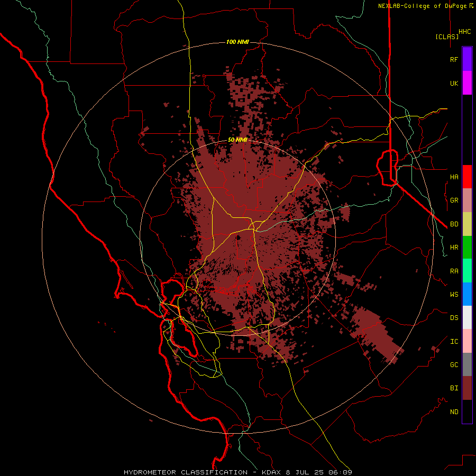The image size is (476, 476).
Task: Select the GR pinkish legend swatch
Action: [467, 200]
